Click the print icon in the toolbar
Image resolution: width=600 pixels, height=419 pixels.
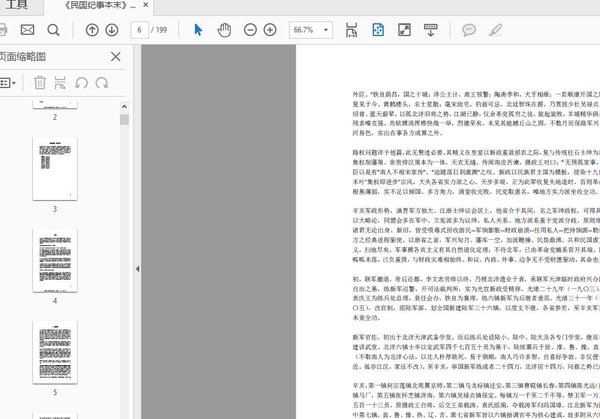click(3, 30)
